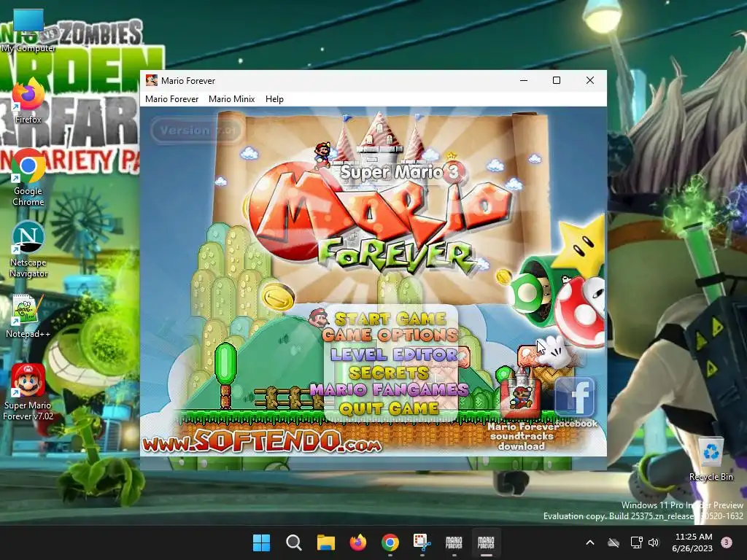The width and height of the screenshot is (747, 560).
Task: Open the Help menu
Action: point(274,99)
